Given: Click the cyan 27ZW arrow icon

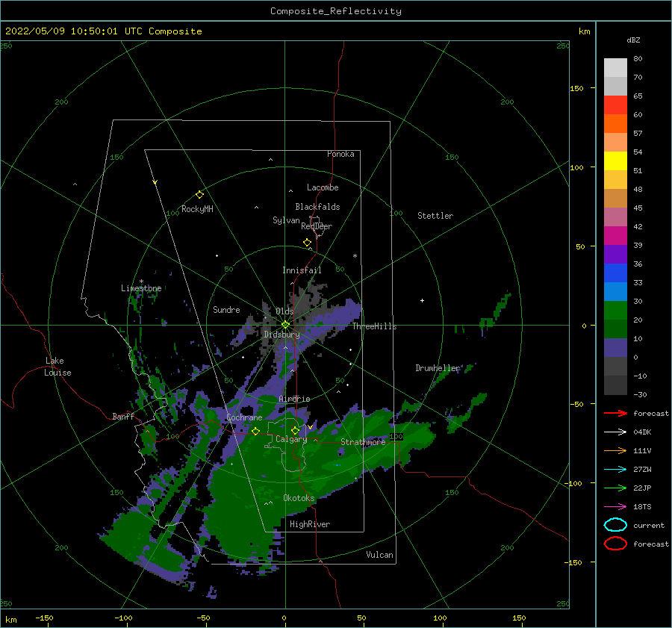Looking at the screenshot, I should point(615,470).
